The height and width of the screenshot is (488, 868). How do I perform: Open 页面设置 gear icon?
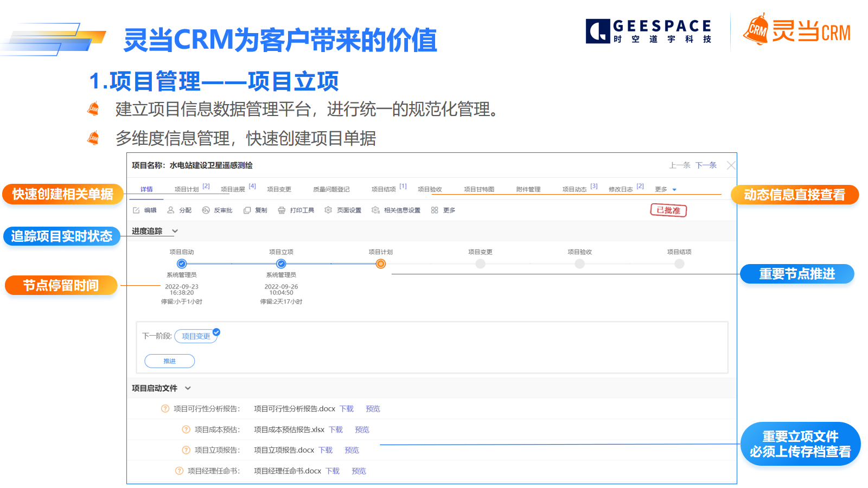coord(328,210)
